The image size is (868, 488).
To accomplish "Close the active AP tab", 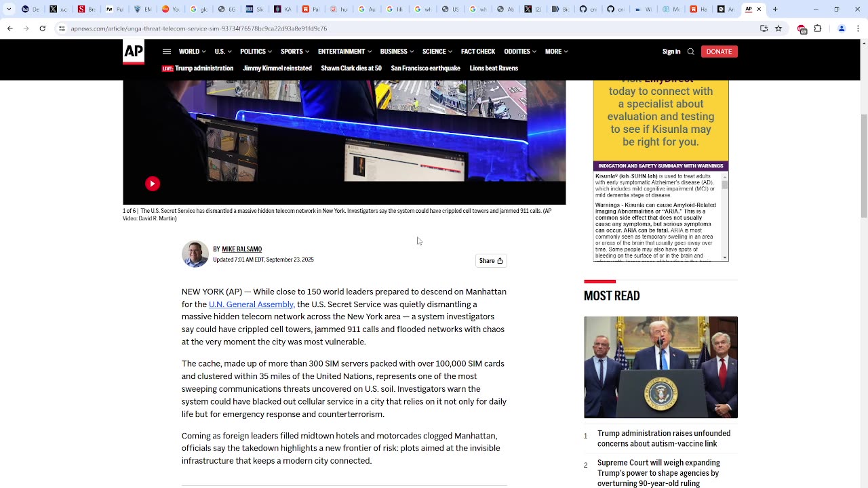I will coord(759,9).
